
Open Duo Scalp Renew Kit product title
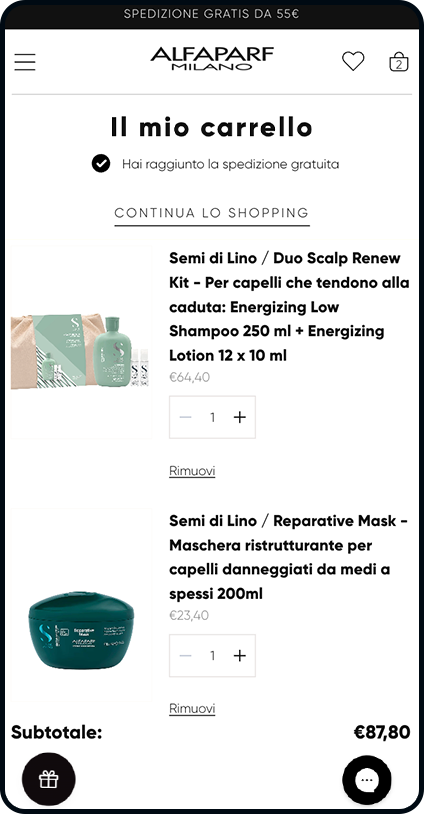(289, 307)
